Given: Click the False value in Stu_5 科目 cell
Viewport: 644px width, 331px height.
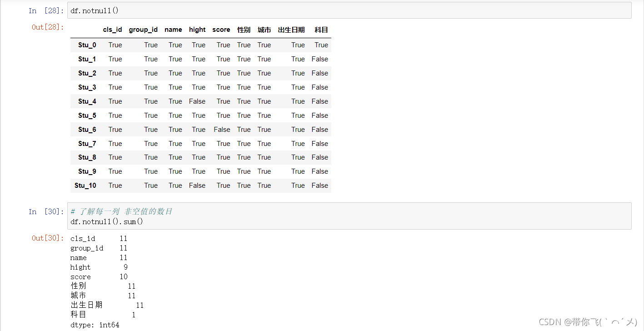Looking at the screenshot, I should pyautogui.click(x=320, y=115).
